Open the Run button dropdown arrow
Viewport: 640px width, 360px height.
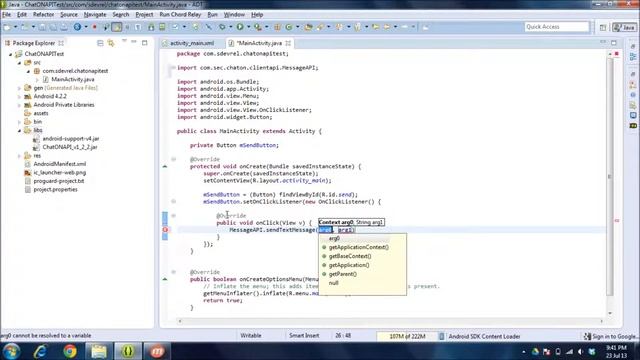pyautogui.click(x=248, y=27)
